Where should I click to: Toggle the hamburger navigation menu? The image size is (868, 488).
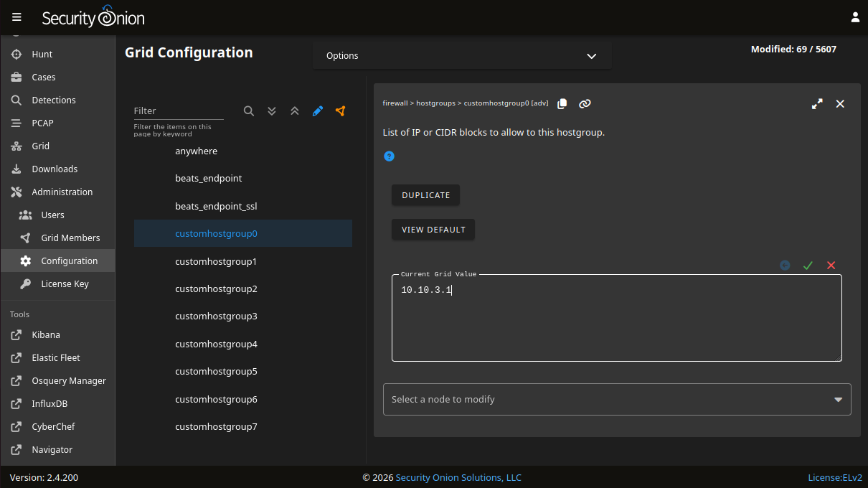pyautogui.click(x=16, y=17)
